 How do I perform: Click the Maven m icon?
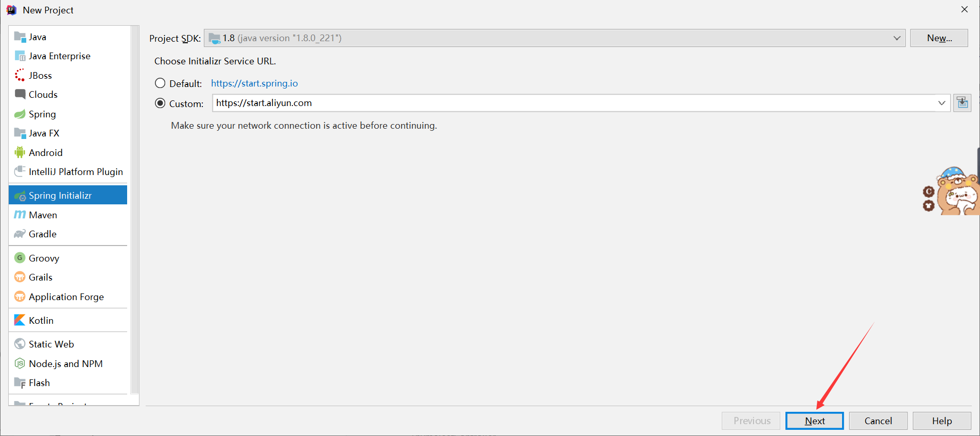20,215
